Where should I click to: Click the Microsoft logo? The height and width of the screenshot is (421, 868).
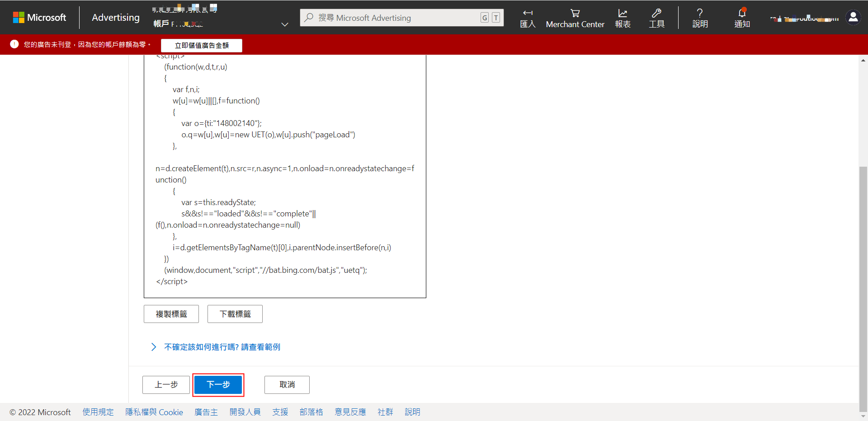(39, 17)
